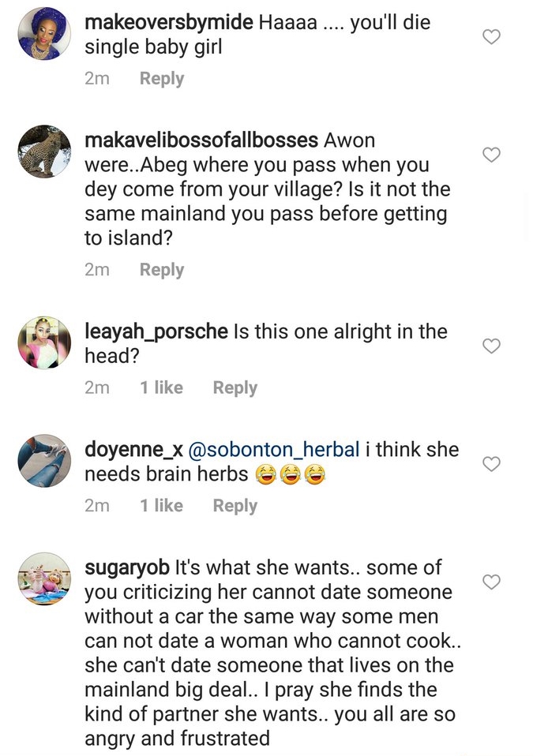Reply to makavelibossofallbosses comment
Viewport: 533px width, 756px height.
click(x=161, y=270)
